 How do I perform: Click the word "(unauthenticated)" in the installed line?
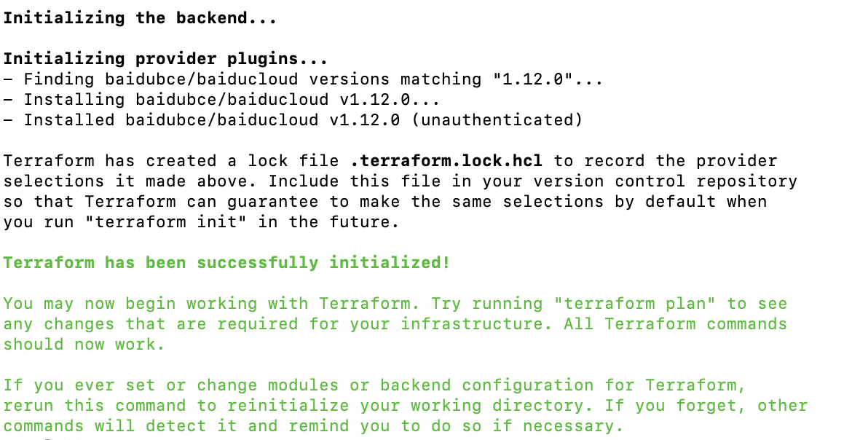pyautogui.click(x=497, y=120)
